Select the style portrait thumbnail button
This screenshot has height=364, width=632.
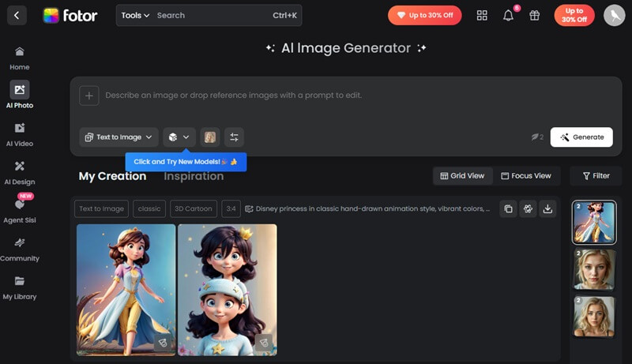pyautogui.click(x=210, y=137)
